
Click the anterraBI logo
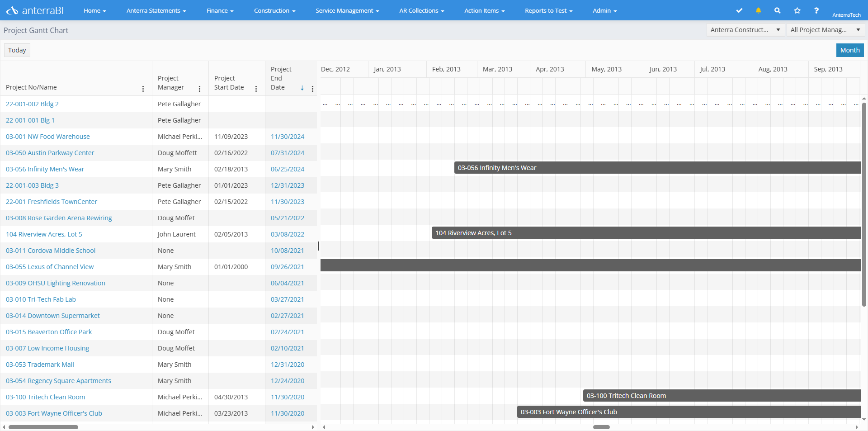coord(35,10)
